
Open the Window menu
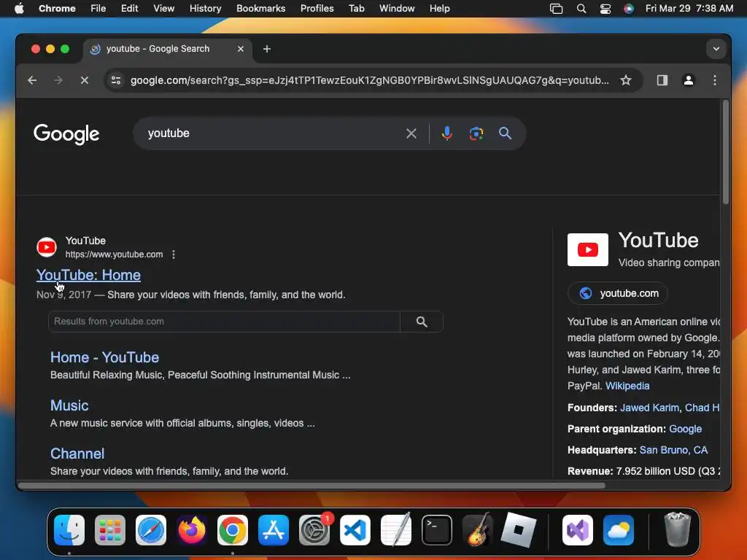[x=397, y=9]
